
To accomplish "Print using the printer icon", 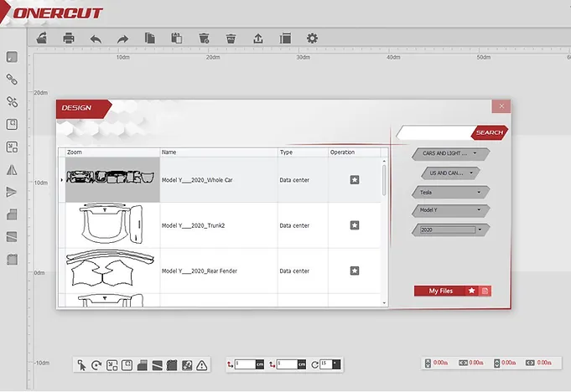I will [x=69, y=39].
